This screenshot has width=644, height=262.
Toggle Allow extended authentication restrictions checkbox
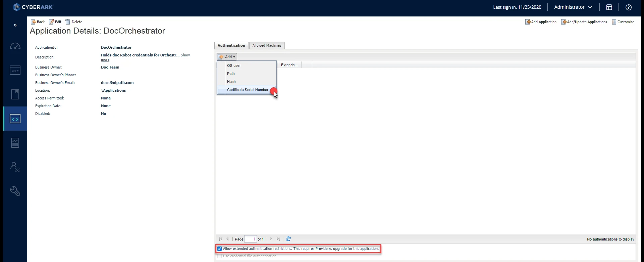220,249
